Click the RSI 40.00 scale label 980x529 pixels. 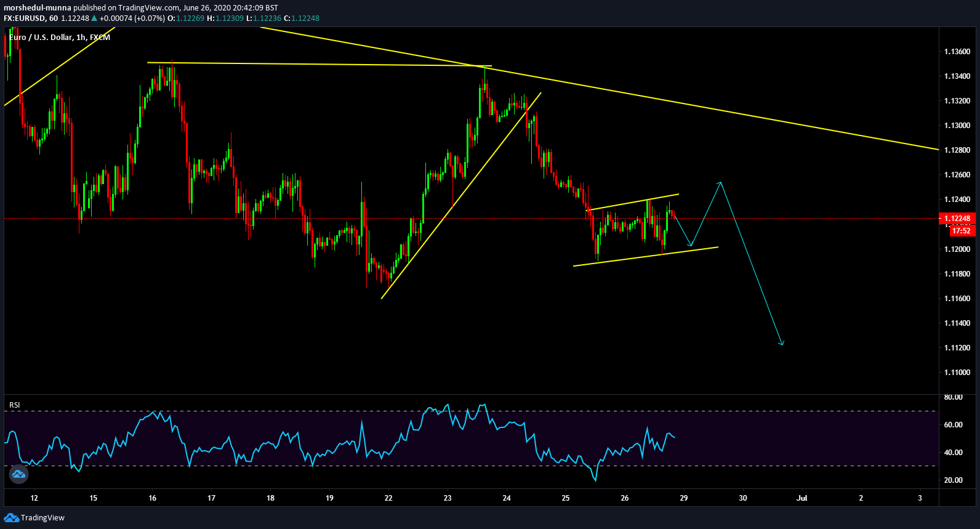[x=954, y=453]
